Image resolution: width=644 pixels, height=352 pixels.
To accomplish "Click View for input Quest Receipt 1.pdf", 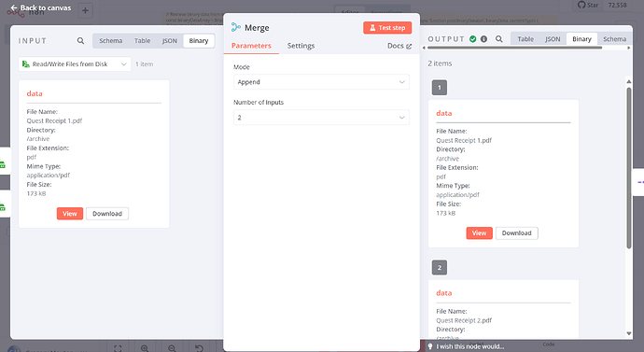I will point(70,214).
